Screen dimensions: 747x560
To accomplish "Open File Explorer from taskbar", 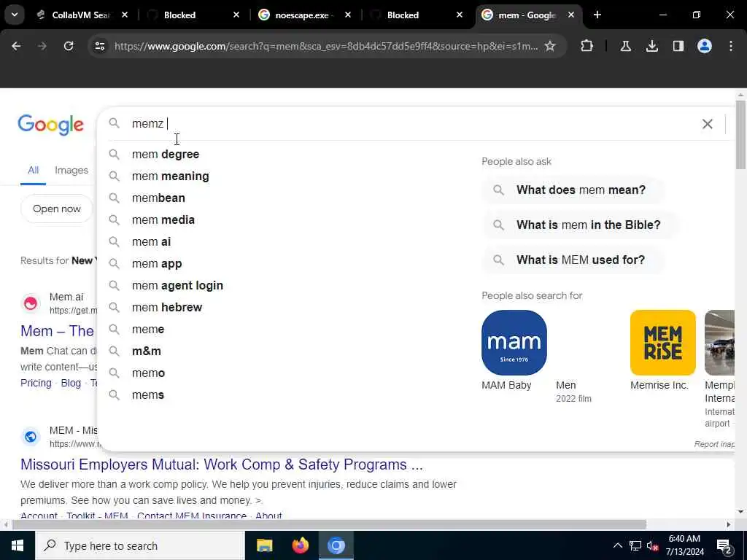I will pyautogui.click(x=264, y=545).
